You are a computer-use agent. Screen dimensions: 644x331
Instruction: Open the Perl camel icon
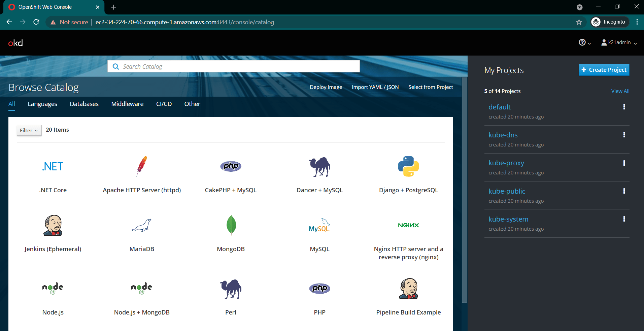(231, 289)
